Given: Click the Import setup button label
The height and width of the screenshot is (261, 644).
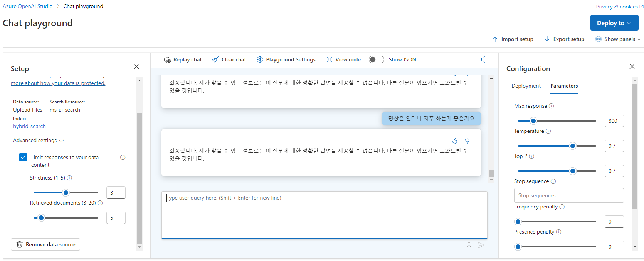Looking at the screenshot, I should [517, 39].
